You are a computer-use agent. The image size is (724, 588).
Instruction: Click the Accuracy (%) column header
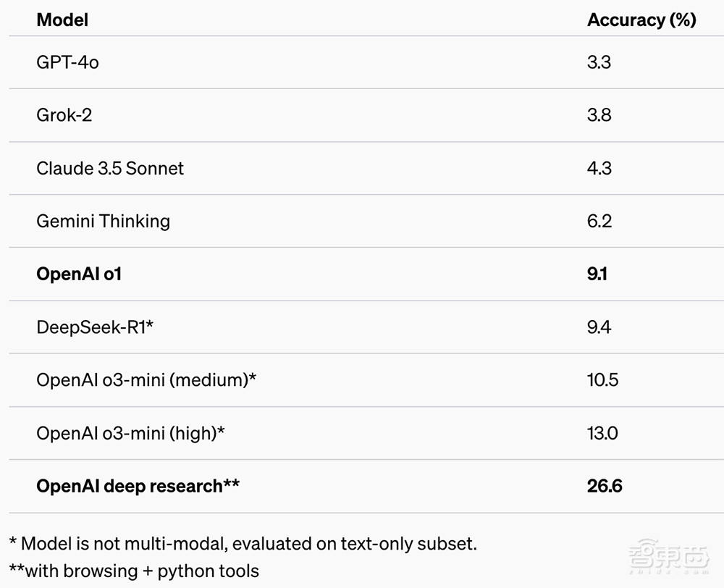[x=641, y=20]
